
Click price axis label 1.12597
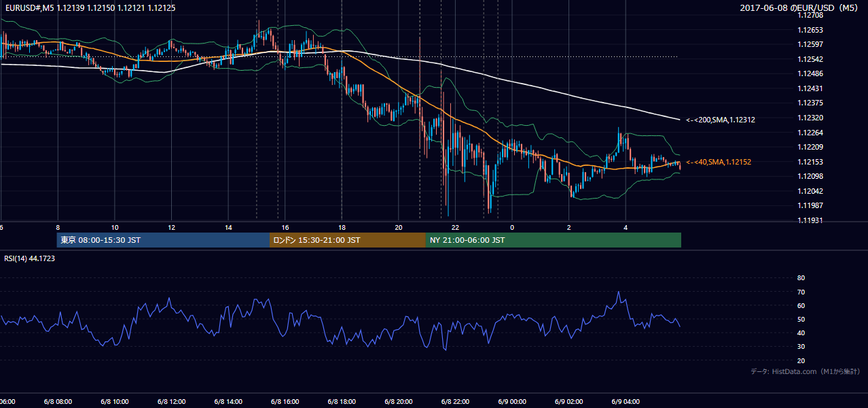810,44
